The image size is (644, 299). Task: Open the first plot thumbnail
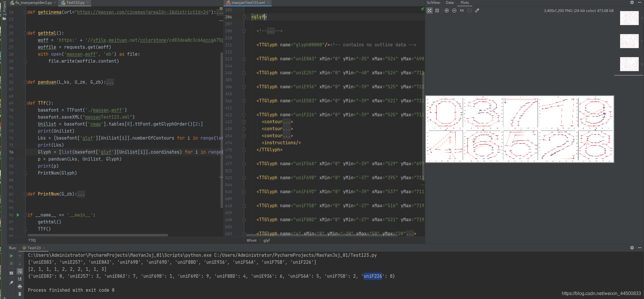click(x=629, y=18)
